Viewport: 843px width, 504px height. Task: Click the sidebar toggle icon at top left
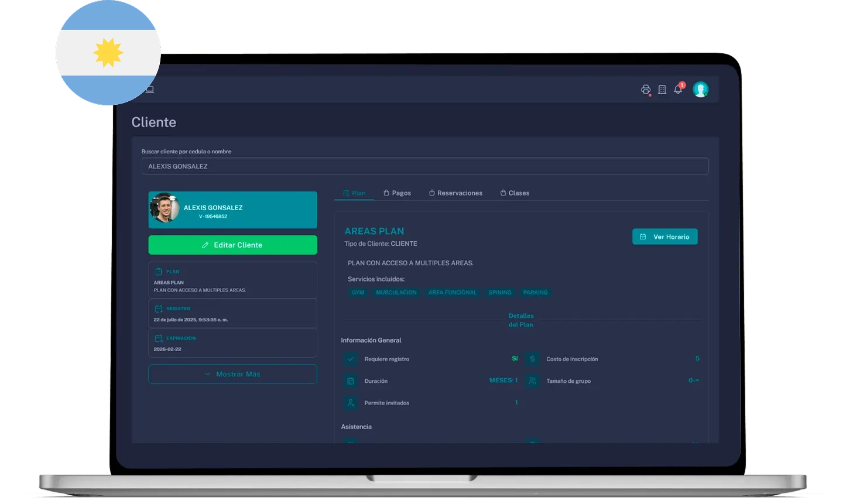point(150,90)
